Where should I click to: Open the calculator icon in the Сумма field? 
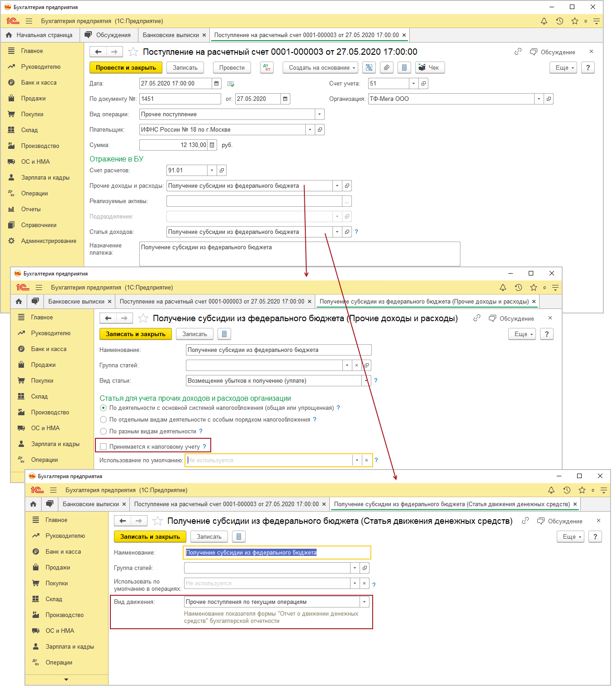212,145
